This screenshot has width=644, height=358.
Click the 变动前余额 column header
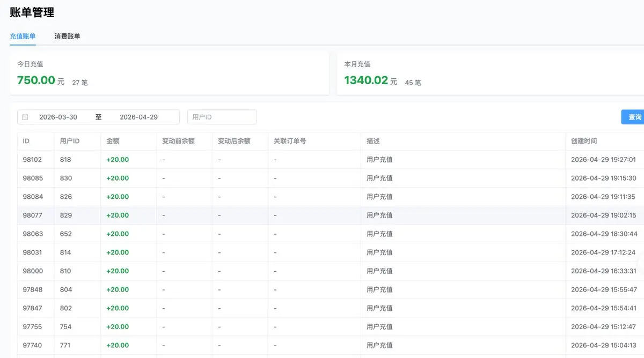[x=178, y=141]
